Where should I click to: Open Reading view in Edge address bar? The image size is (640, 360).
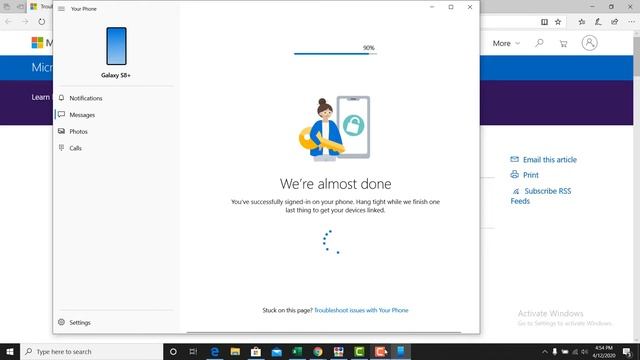pyautogui.click(x=544, y=22)
